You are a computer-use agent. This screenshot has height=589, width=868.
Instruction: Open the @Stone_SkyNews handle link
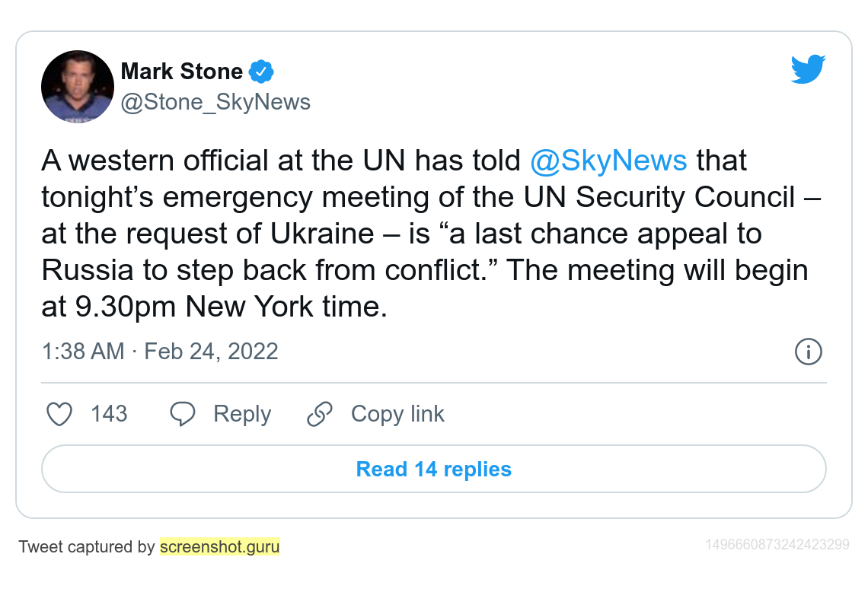point(215,102)
